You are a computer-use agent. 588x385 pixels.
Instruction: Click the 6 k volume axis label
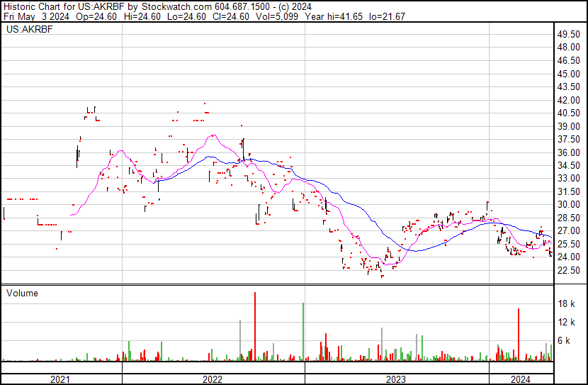click(x=567, y=341)
